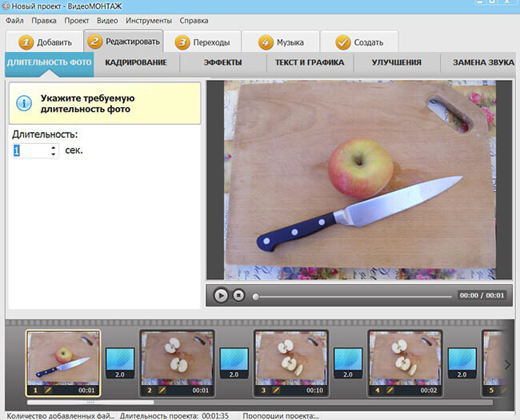Image resolution: width=520 pixels, height=420 pixels.
Task: Switch to the Улучшения sub-tab
Action: point(397,62)
